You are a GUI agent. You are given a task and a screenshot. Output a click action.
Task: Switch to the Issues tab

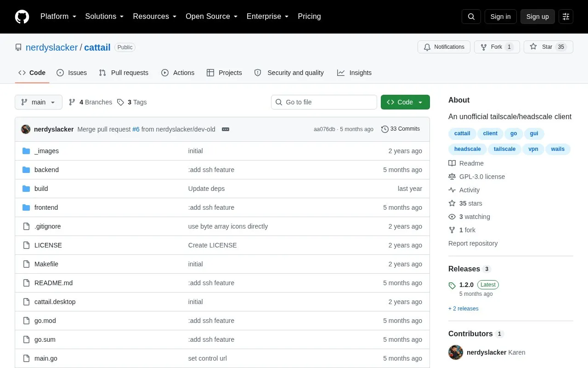(72, 73)
